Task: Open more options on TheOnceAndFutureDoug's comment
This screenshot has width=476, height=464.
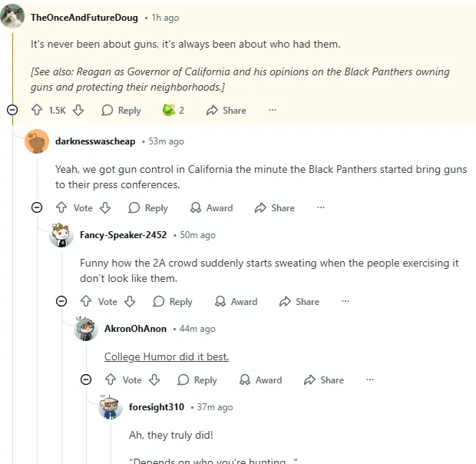Action: tap(272, 110)
